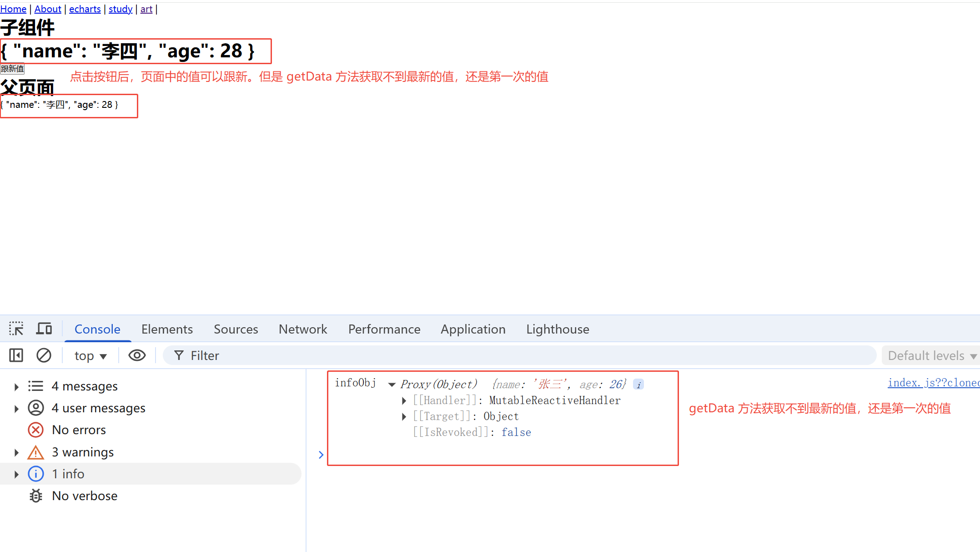This screenshot has width=980, height=552.
Task: Open the echarts navigation link
Action: [x=85, y=9]
